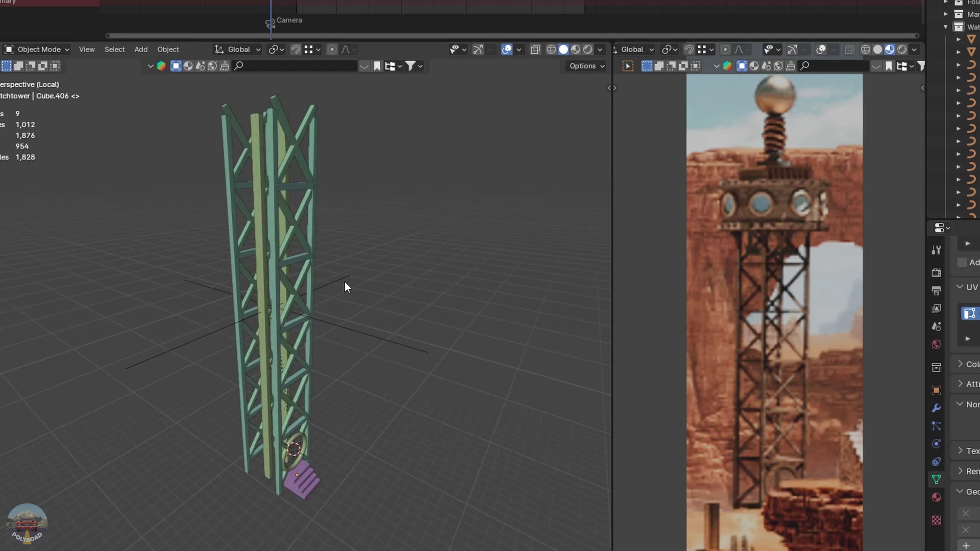Switch right viewport to material preview shading
980x551 pixels.
point(890,49)
